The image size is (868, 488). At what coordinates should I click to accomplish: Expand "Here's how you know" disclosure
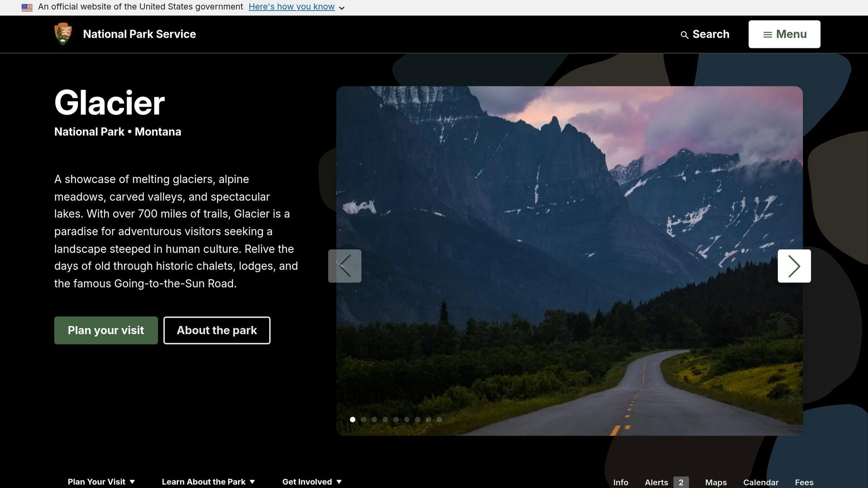point(296,7)
